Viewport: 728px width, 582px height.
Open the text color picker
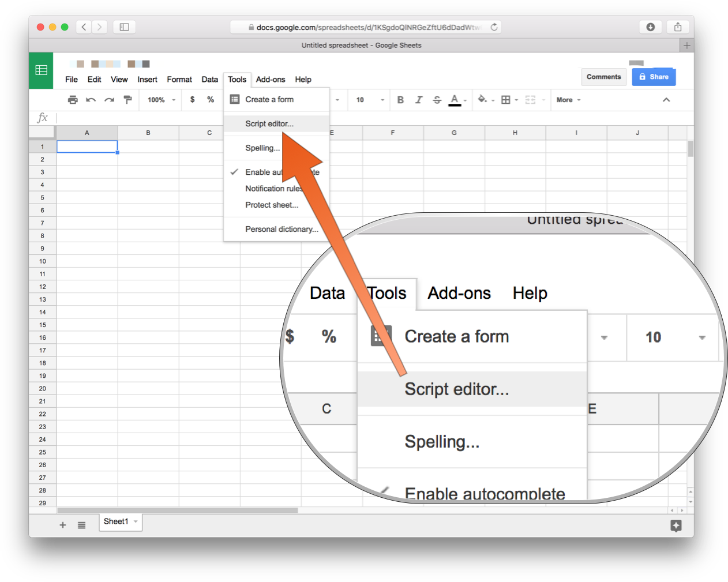point(455,100)
